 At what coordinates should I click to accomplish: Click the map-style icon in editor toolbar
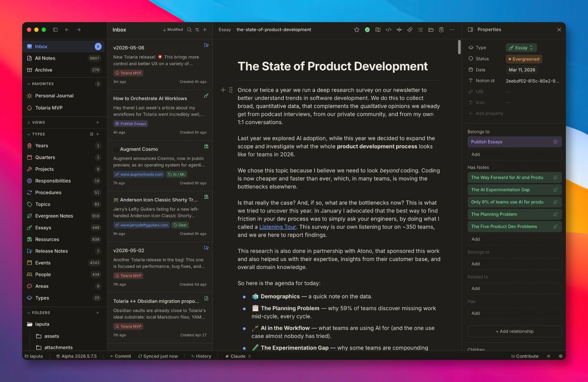click(378, 29)
